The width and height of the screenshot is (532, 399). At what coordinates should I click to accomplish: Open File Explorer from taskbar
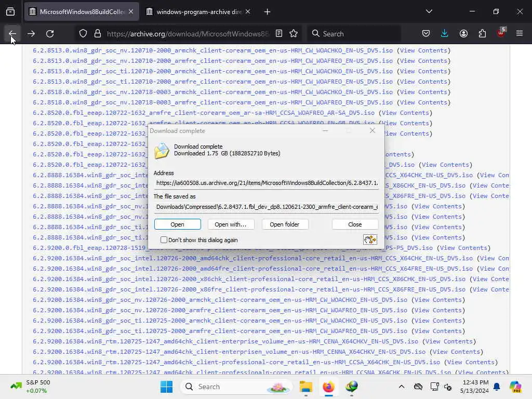[305, 387]
